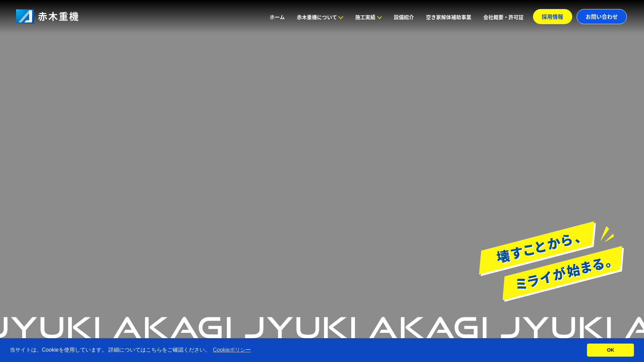
Task: Open the 赤木重機について menu label
Action: tap(316, 17)
